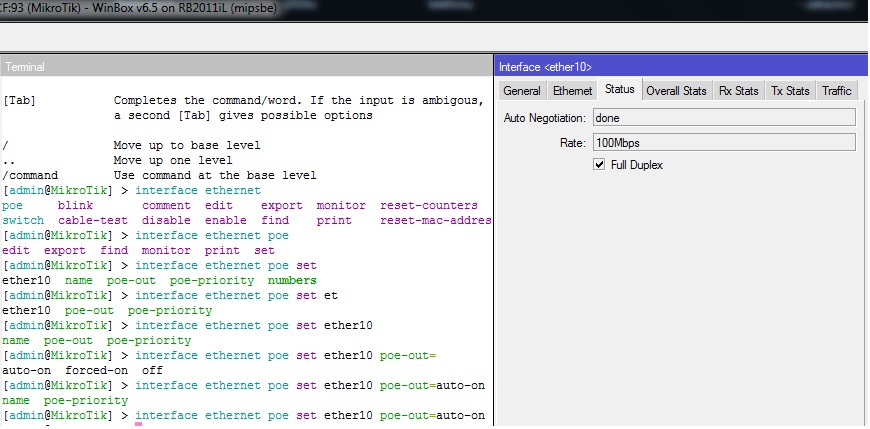
Task: Switch to the General tab
Action: click(x=522, y=91)
